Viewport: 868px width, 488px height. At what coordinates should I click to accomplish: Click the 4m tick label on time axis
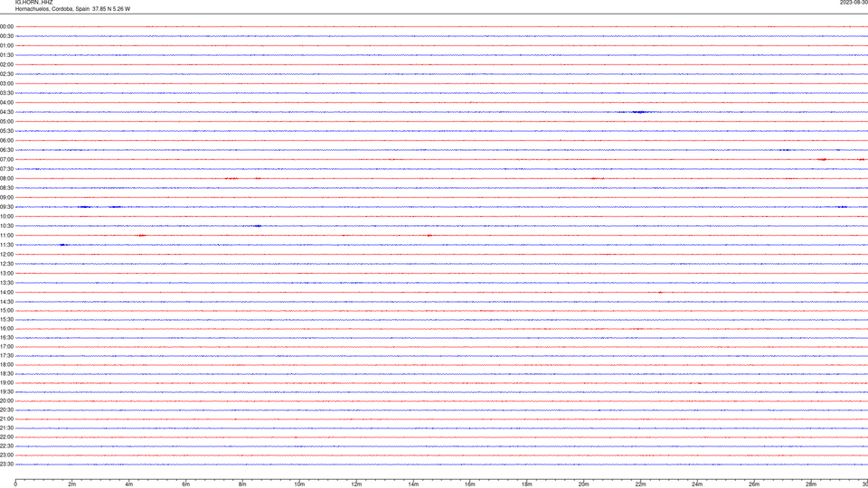click(129, 484)
